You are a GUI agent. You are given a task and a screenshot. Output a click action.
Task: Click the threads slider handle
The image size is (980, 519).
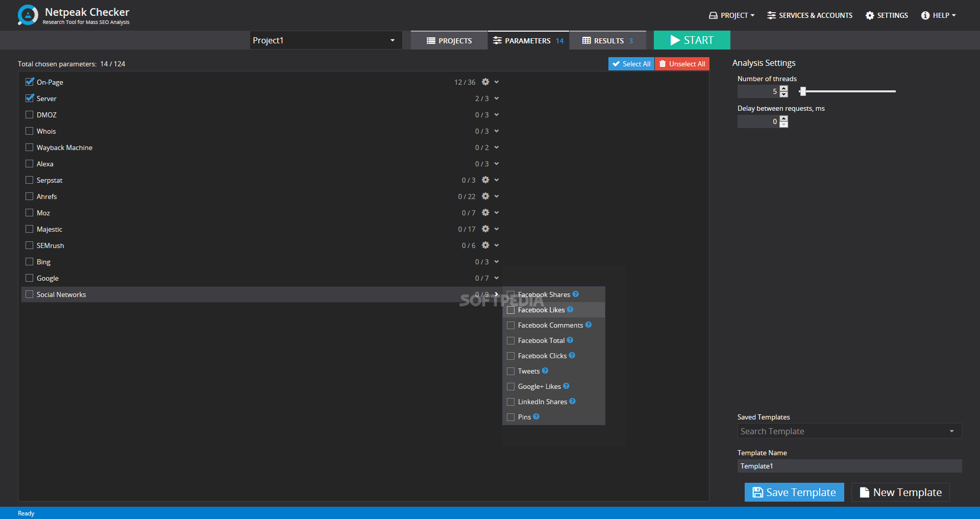[803, 91]
